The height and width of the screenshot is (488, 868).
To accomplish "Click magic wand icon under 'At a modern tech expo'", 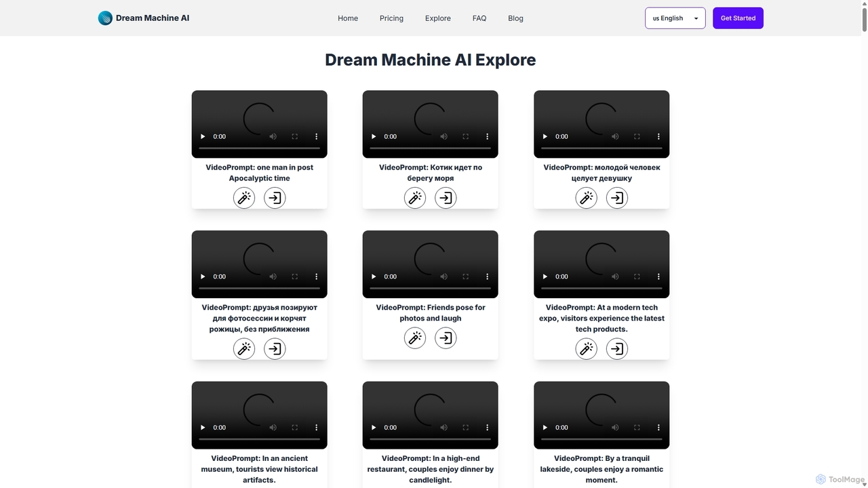I will click(587, 349).
